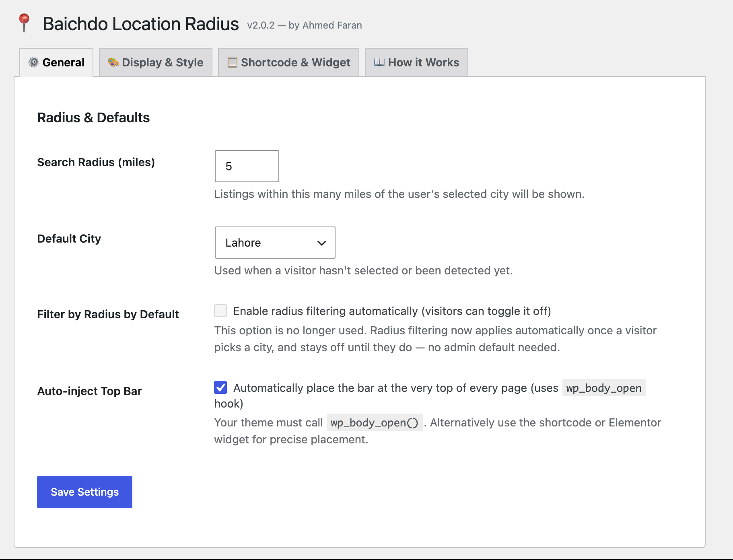Image resolution: width=733 pixels, height=560 pixels.
Task: Enable radius filtering automatically checkbox
Action: tap(220, 311)
